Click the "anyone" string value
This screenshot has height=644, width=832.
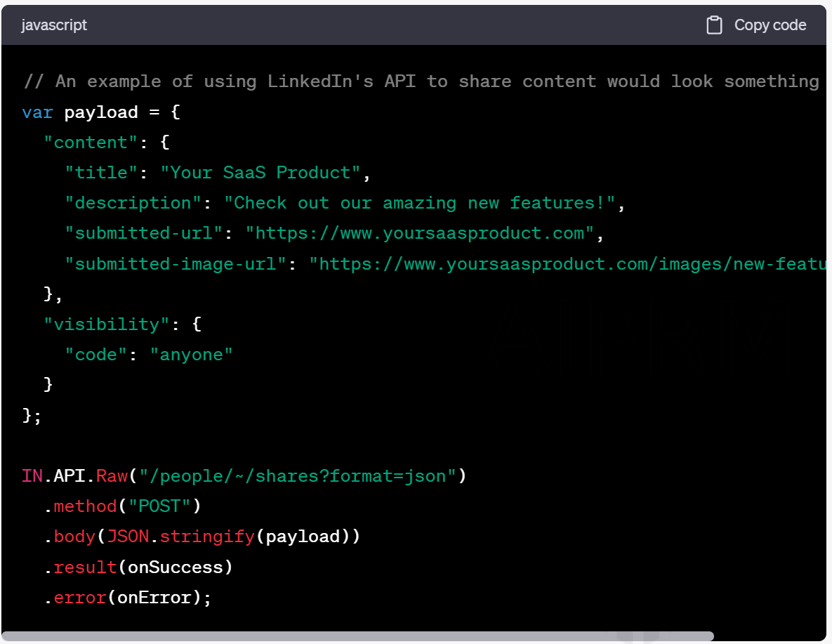[191, 355]
